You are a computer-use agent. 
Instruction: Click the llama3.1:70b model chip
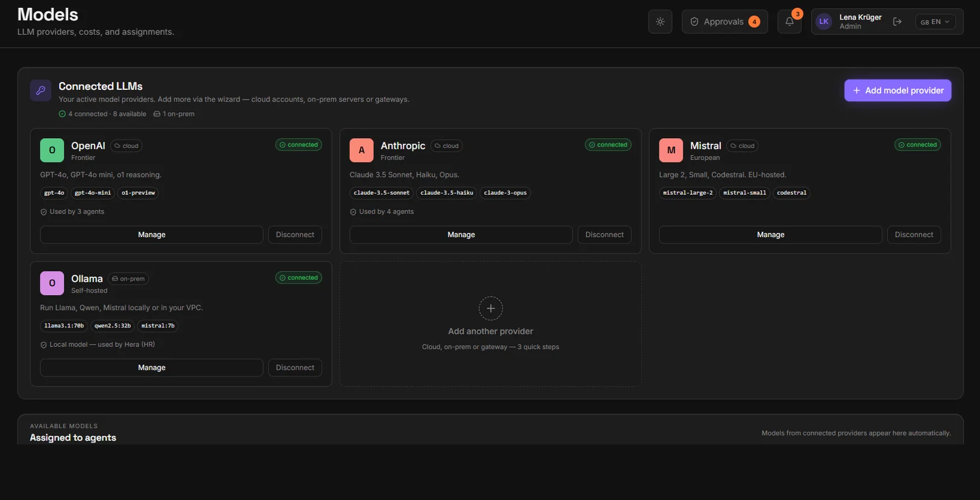tap(64, 326)
